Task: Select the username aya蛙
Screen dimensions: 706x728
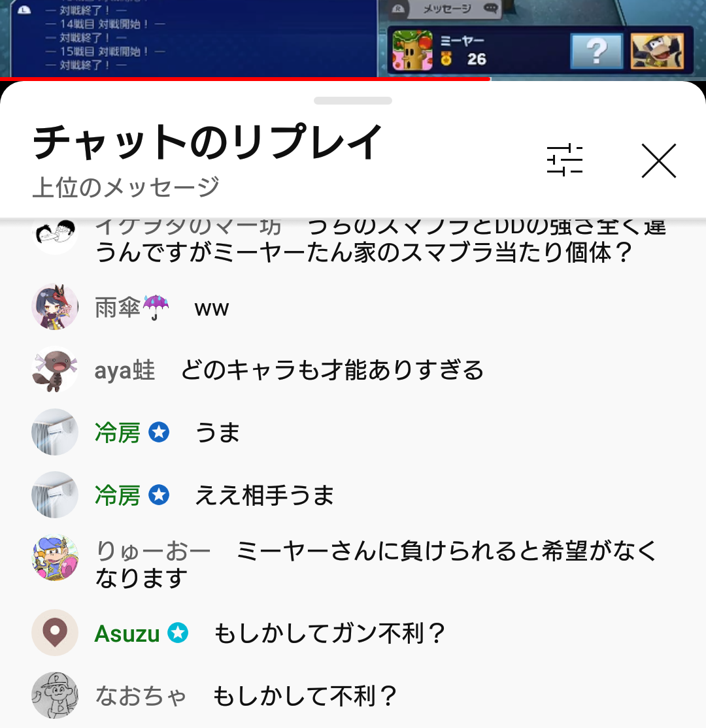Action: (x=124, y=371)
